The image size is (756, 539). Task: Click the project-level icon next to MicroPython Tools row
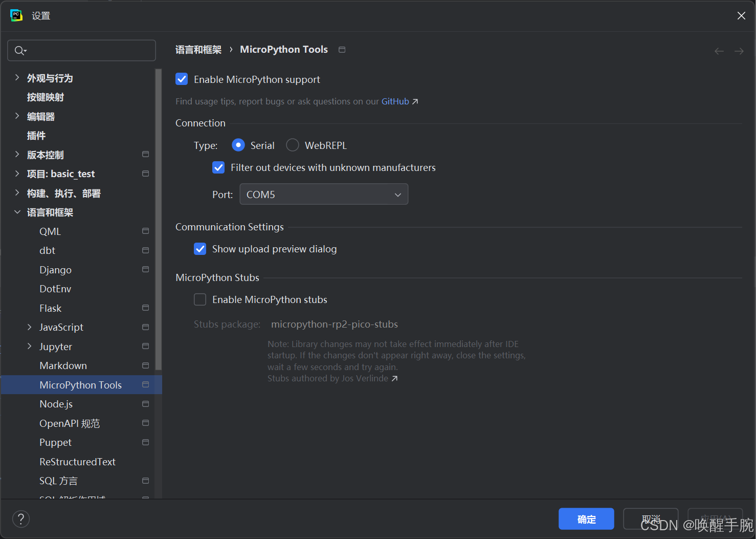[x=145, y=384]
